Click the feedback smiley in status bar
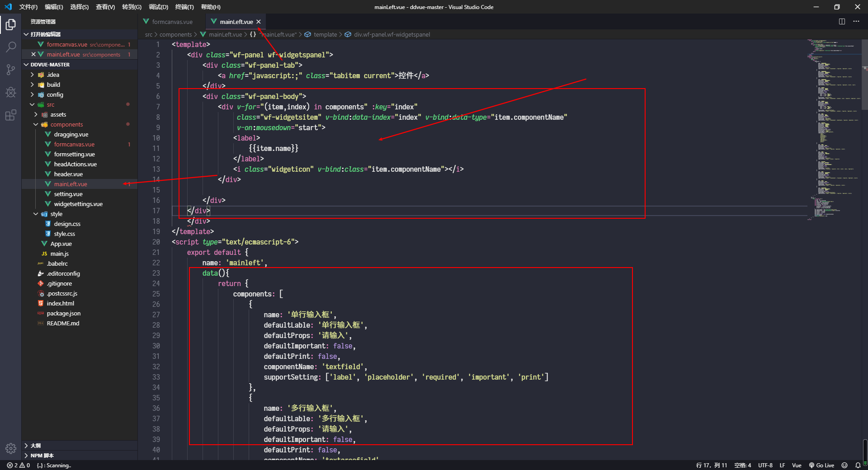This screenshot has width=868, height=470. (x=844, y=465)
